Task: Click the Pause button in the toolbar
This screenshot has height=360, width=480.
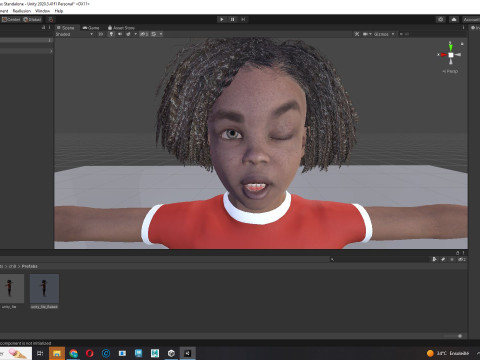Action: 232,19
